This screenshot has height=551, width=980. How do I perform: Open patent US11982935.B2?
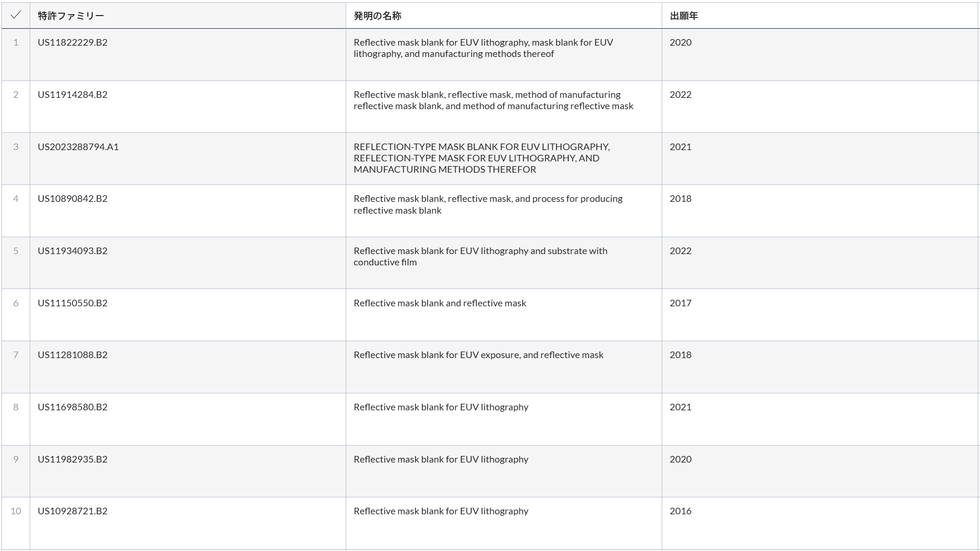point(73,459)
